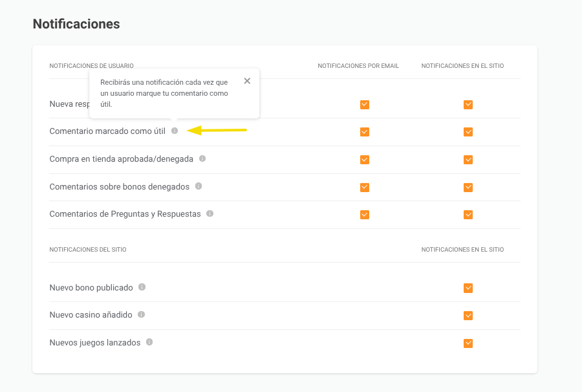This screenshot has height=392, width=582.
Task: Uncheck site notifications for Compra en tienda aprobada/denegada
Action: [x=468, y=159]
